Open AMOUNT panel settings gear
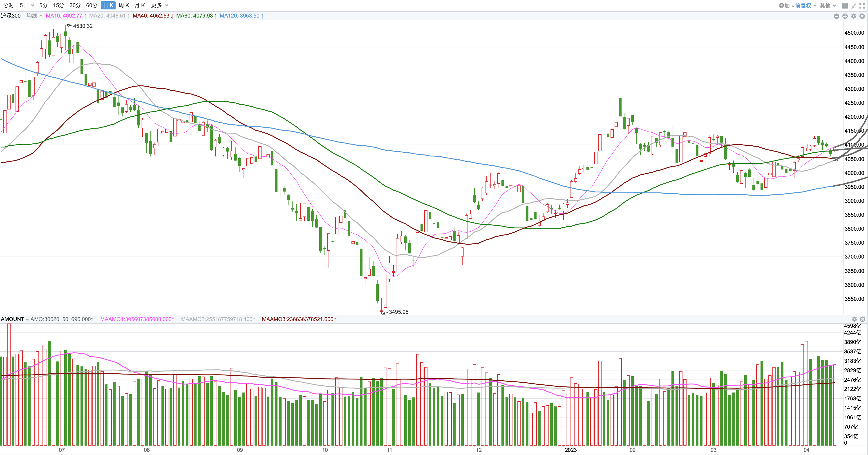 [x=854, y=319]
